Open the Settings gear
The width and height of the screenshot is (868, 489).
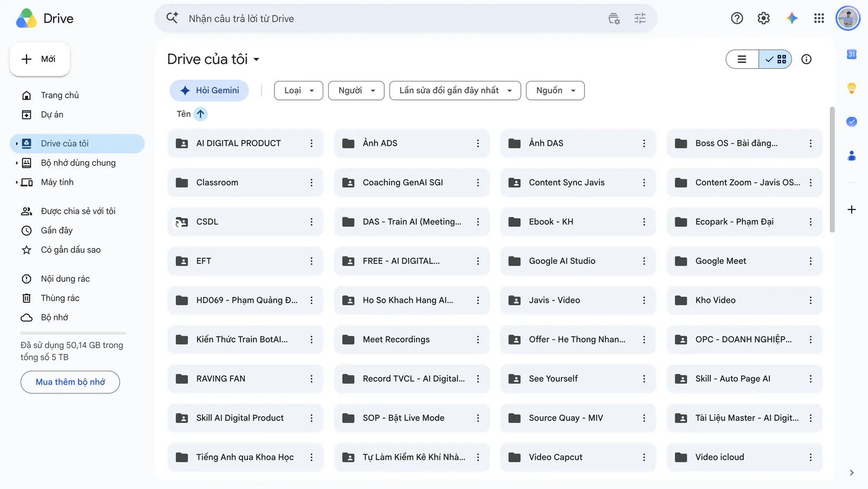click(763, 18)
